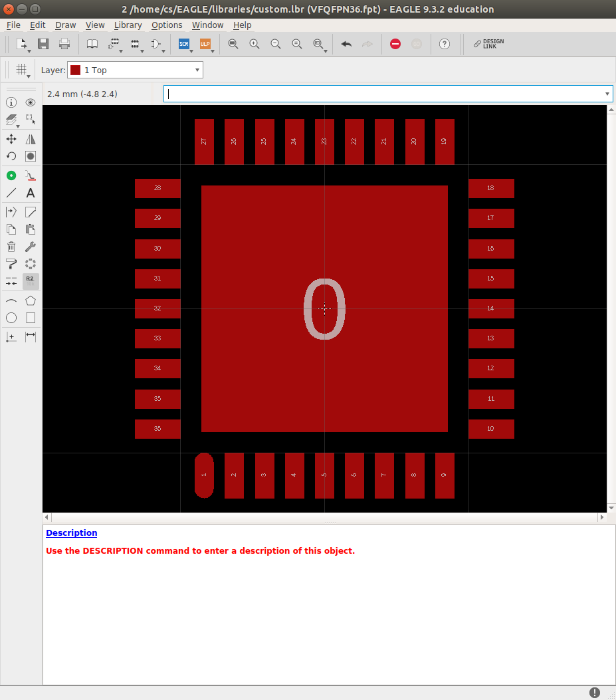
Task: Click the vertical scrollbar down arrow
Action: tap(611, 508)
